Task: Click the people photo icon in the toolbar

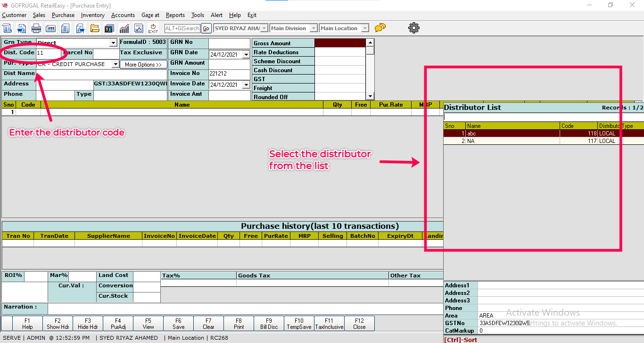Action: [109, 28]
